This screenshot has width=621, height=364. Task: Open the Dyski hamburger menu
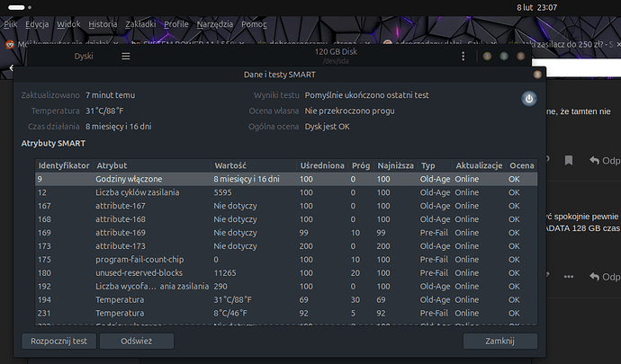pos(126,56)
